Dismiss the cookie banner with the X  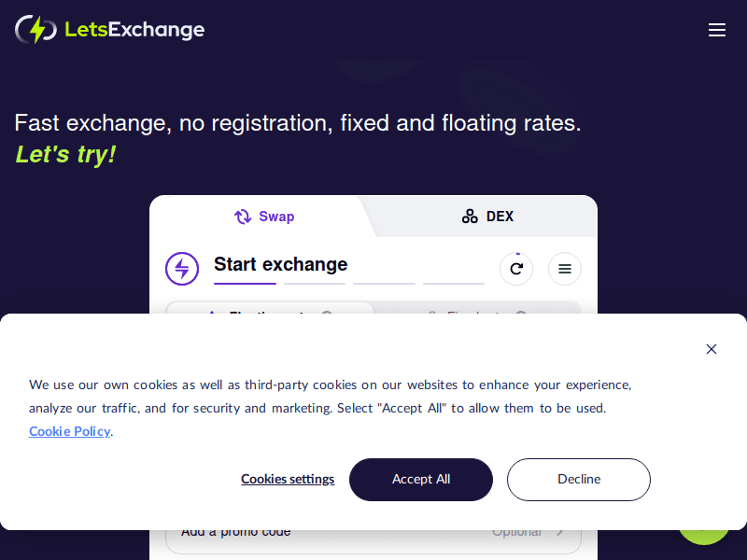tap(712, 349)
